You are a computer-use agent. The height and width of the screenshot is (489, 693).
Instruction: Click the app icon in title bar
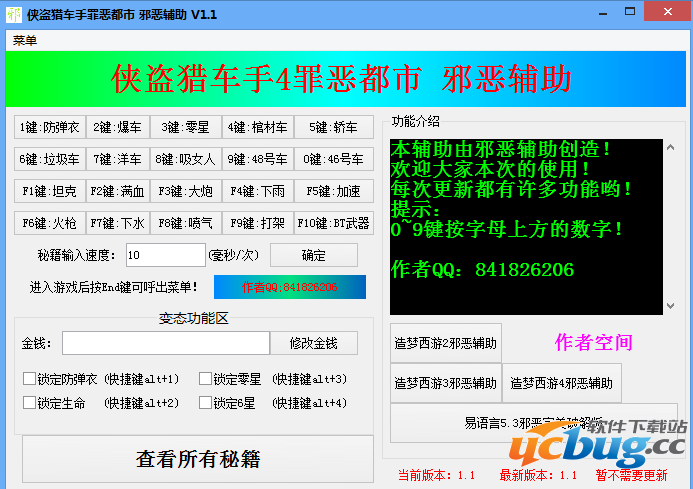(14, 14)
